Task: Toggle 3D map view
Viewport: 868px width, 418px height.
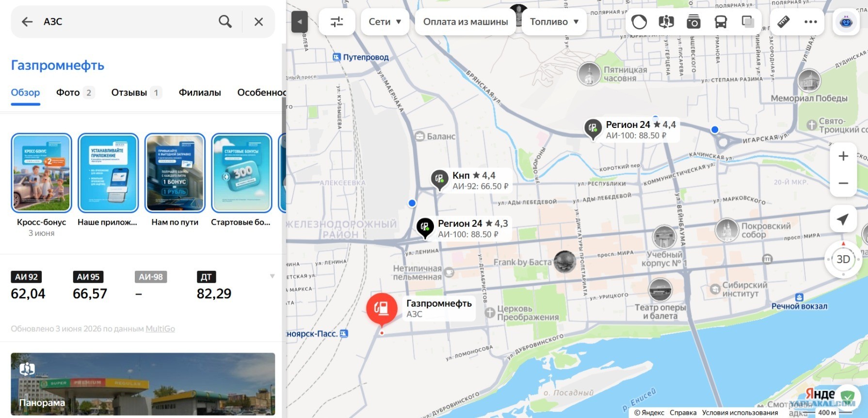Action: tap(843, 259)
